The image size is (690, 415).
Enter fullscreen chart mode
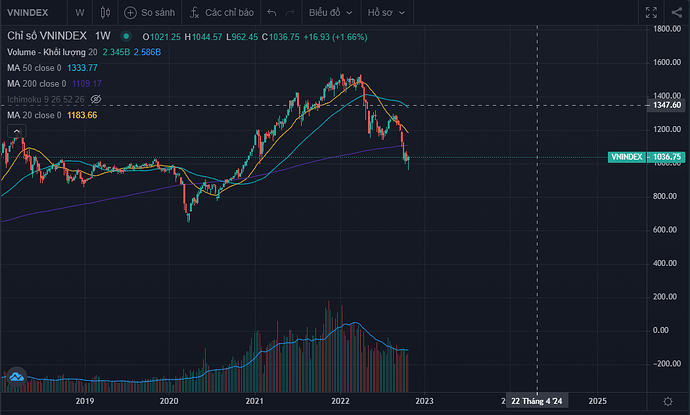pos(651,12)
